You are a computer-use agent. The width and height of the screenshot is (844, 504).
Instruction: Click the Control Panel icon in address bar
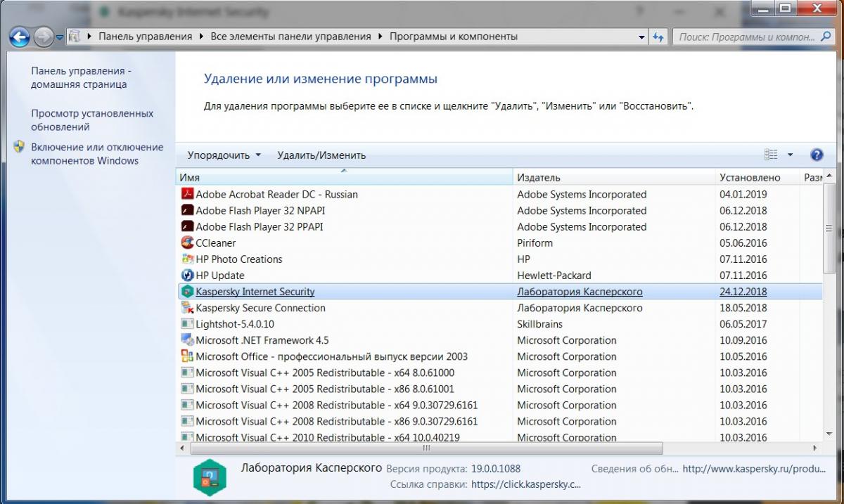point(75,37)
